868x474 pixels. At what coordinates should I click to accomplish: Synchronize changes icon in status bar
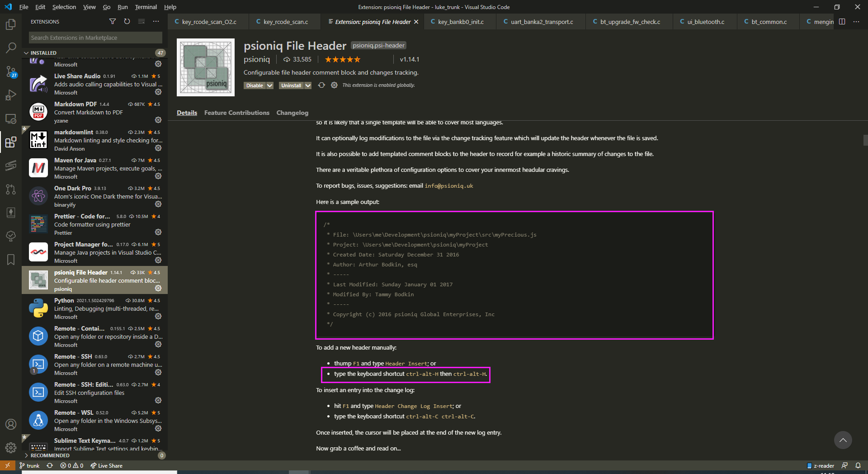(50, 465)
